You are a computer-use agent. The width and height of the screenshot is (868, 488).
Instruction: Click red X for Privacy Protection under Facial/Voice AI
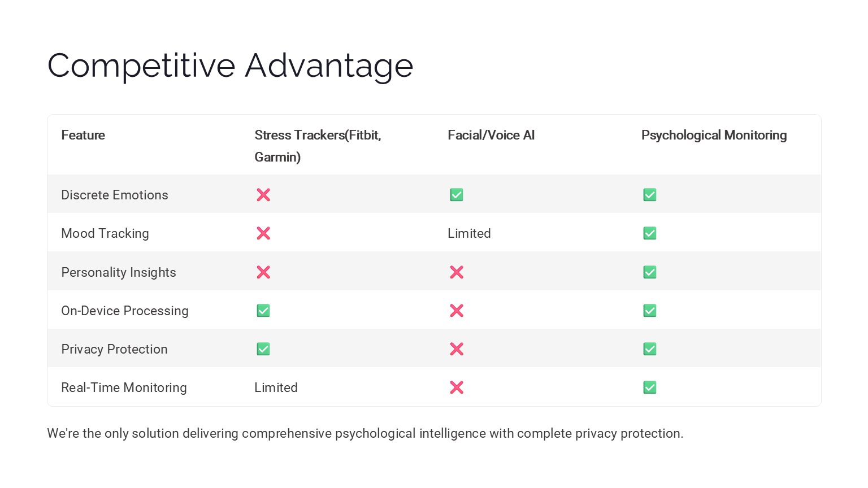(457, 349)
